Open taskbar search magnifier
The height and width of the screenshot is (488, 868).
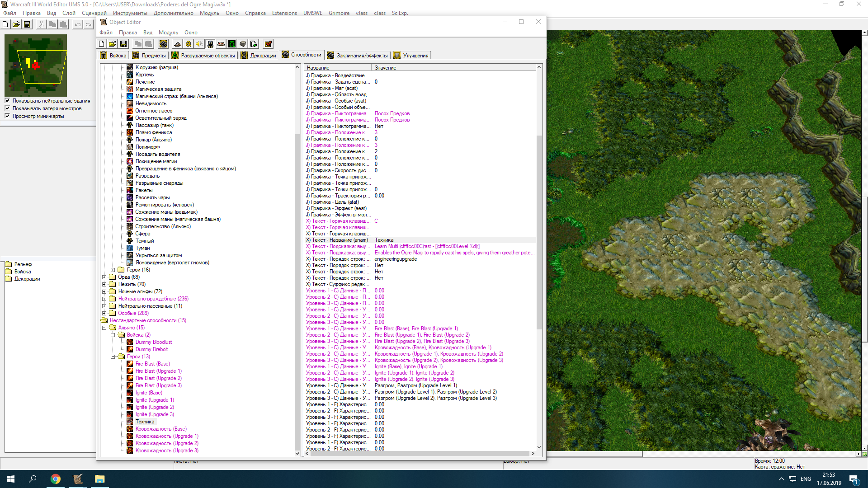(33, 479)
